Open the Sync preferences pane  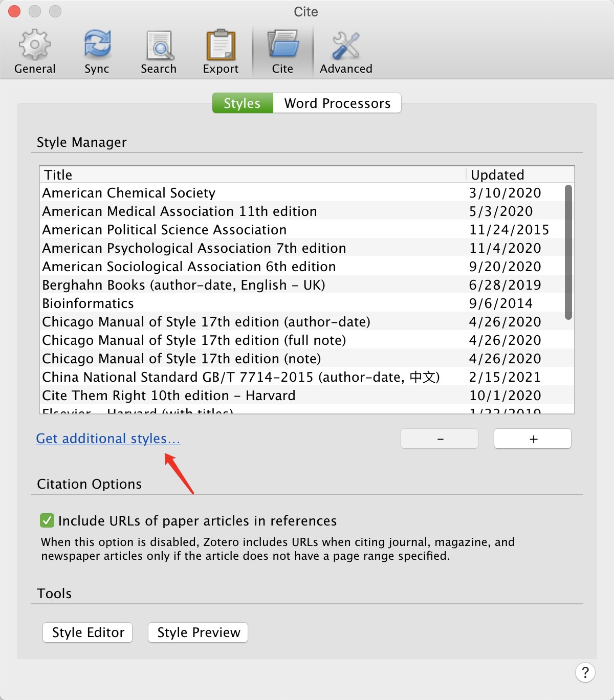(97, 50)
